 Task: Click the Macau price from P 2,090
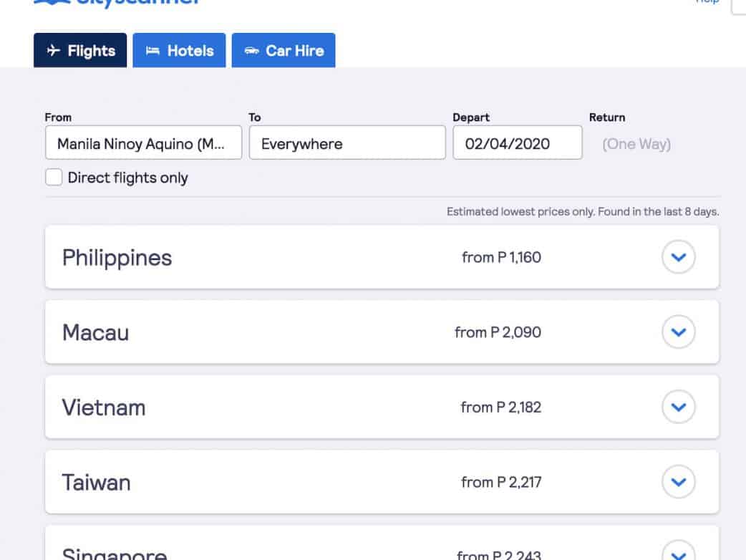[498, 332]
